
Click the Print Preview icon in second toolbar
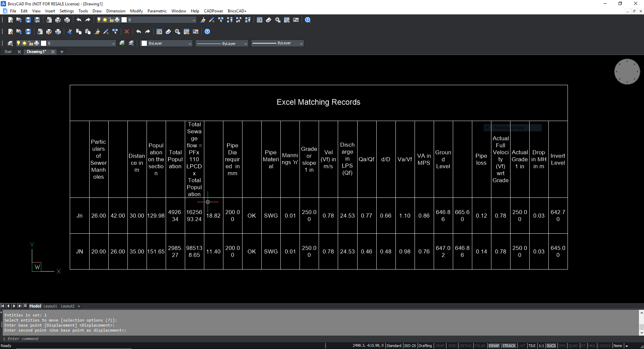pyautogui.click(x=40, y=32)
